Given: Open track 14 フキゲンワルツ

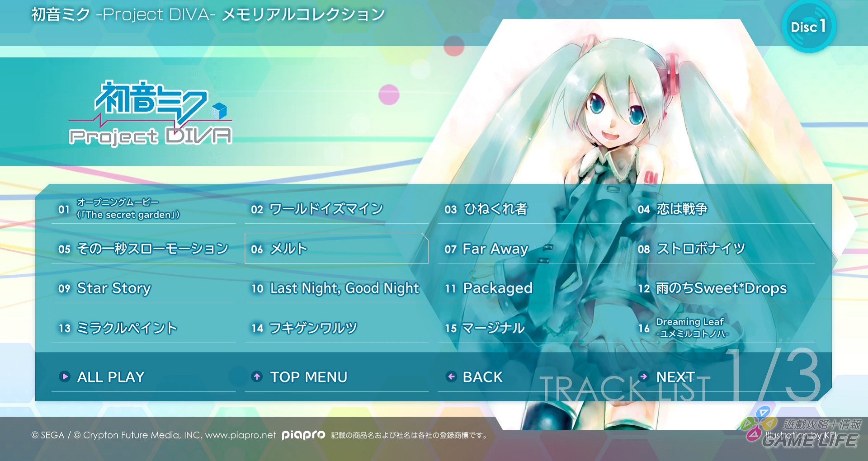Looking at the screenshot, I should 336,328.
